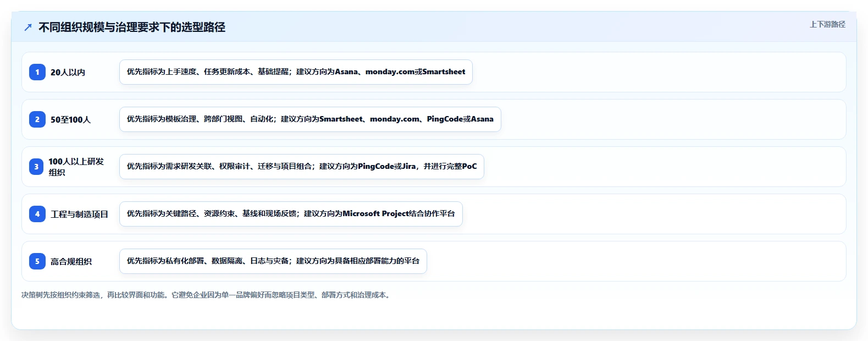Image resolution: width=868 pixels, height=341 pixels.
Task: Click the header title 不同组织规模与治理要求下的选型路径
Action: click(x=132, y=27)
